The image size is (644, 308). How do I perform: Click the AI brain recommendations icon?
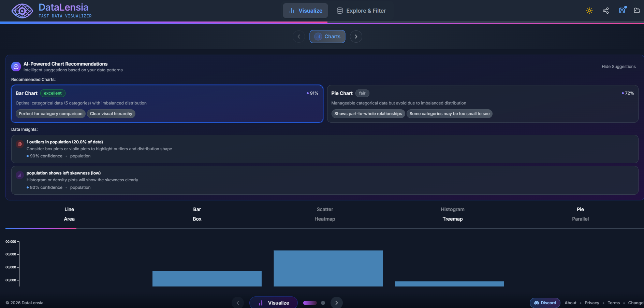tap(16, 67)
